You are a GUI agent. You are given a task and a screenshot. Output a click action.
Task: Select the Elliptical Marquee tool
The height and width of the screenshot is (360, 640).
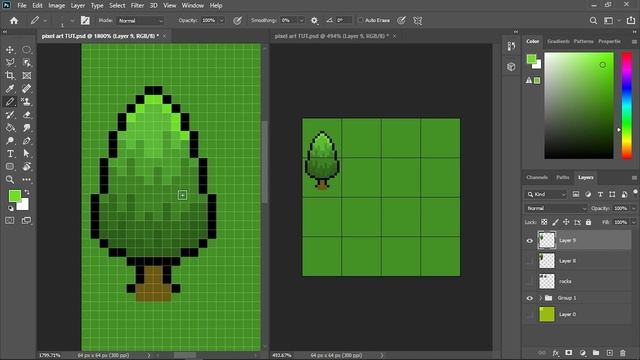[x=27, y=50]
